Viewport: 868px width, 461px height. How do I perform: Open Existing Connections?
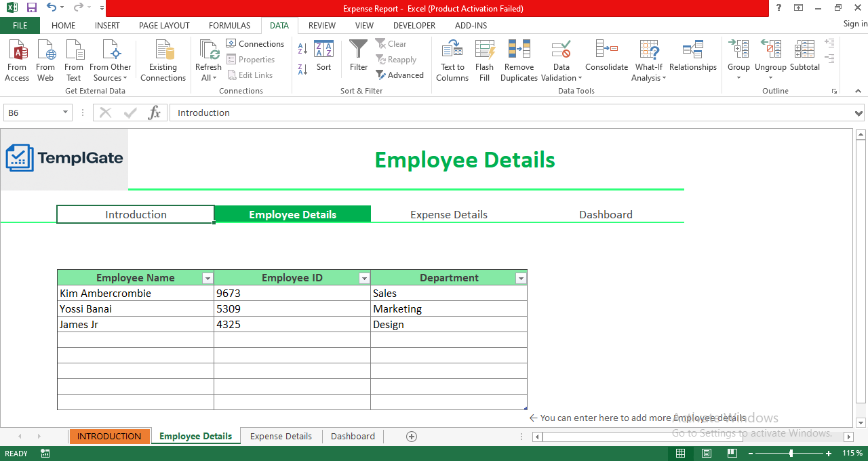point(163,60)
